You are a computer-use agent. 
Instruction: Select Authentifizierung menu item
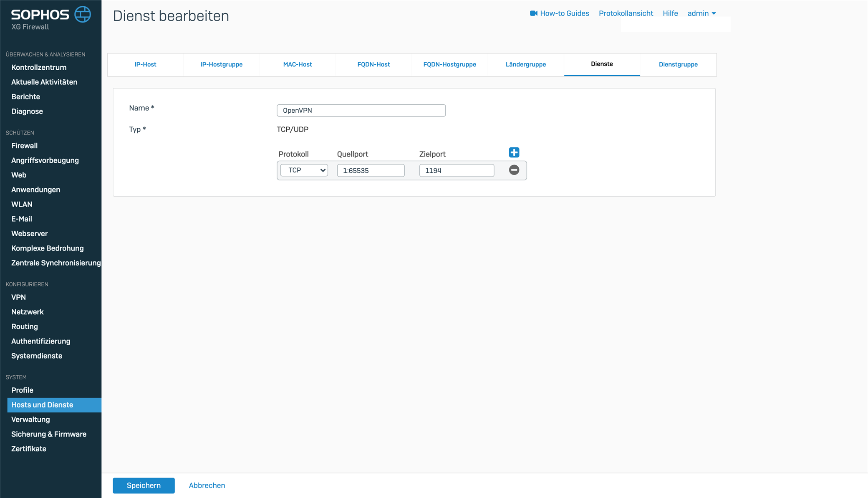pyautogui.click(x=41, y=341)
